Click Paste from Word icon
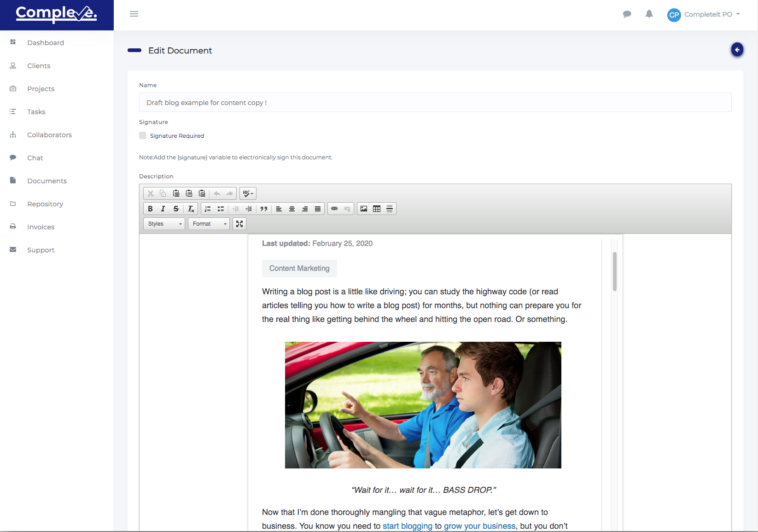The width and height of the screenshot is (758, 532). (x=202, y=193)
